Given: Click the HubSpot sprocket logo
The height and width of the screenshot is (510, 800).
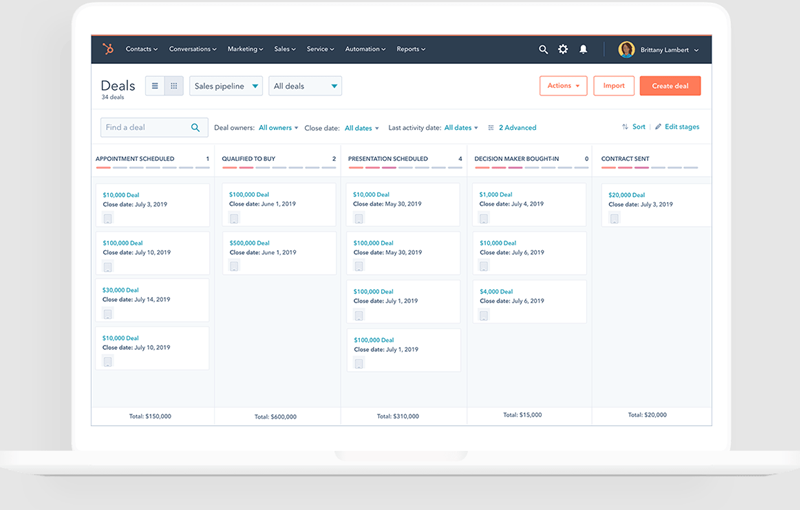Looking at the screenshot, I should (107, 49).
